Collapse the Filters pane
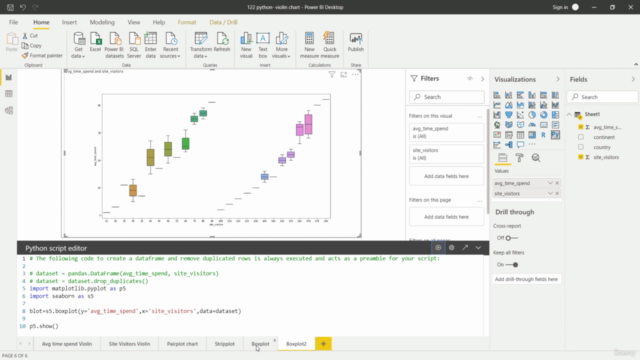This screenshot has height=360, width=640. coord(482,79)
